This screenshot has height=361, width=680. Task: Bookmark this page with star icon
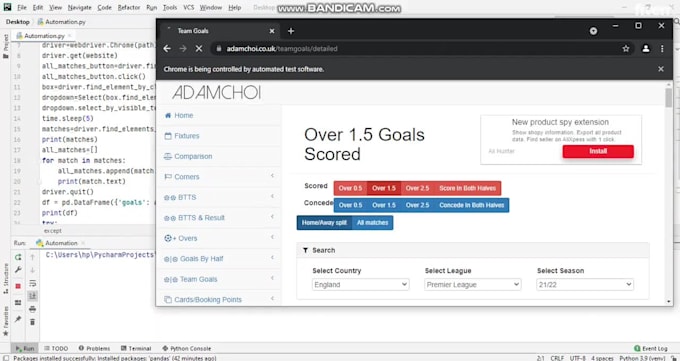click(626, 49)
